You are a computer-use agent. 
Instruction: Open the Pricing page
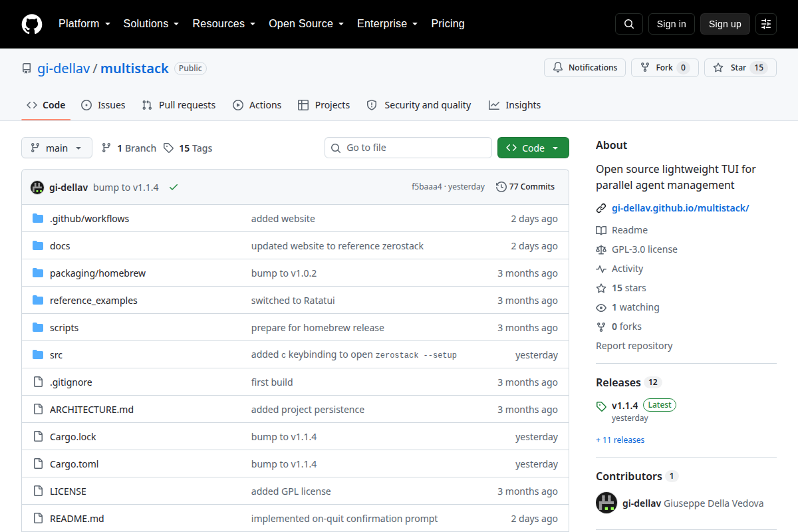pyautogui.click(x=448, y=24)
